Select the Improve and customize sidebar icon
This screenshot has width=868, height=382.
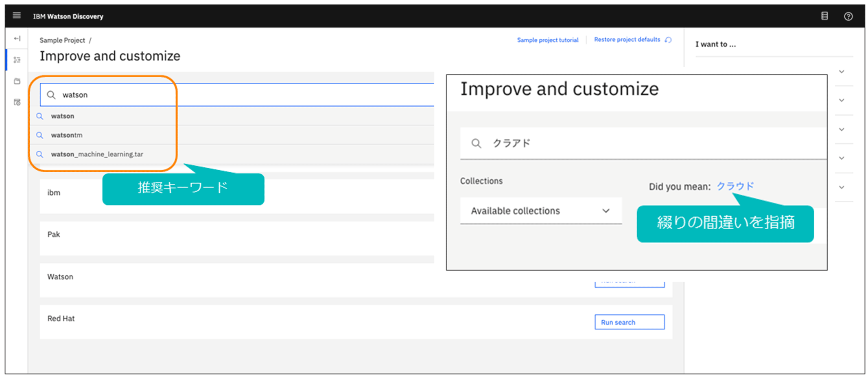click(17, 60)
